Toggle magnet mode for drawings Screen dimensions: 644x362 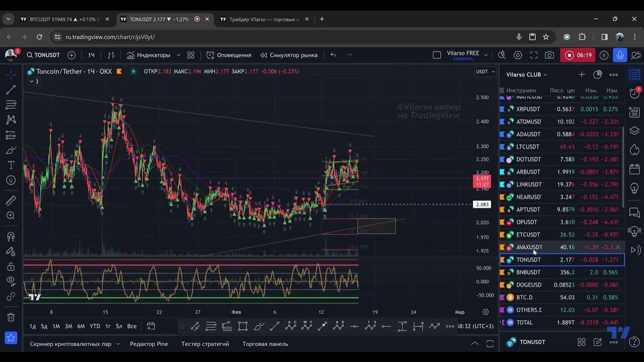(x=11, y=236)
